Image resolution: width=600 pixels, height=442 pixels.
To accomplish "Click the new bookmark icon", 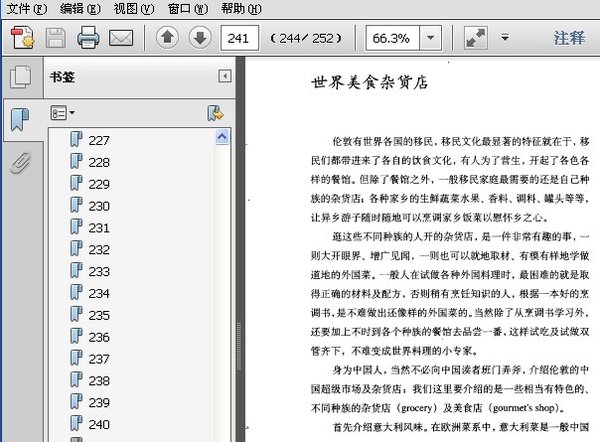I will (215, 113).
